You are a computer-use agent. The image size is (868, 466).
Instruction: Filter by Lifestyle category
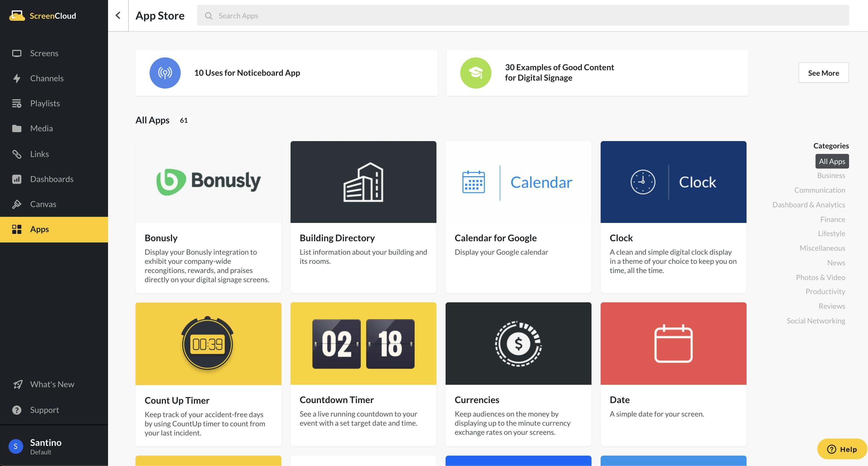click(832, 233)
